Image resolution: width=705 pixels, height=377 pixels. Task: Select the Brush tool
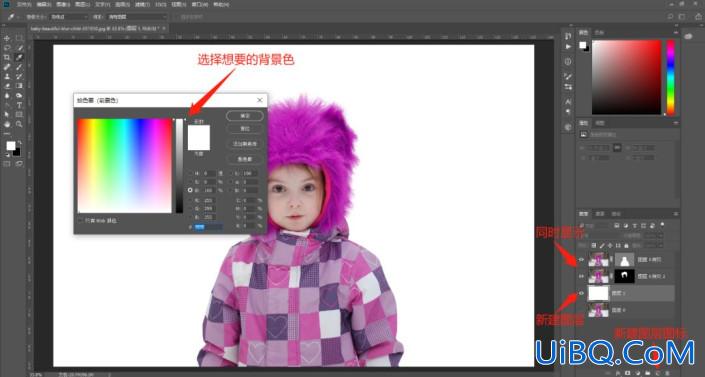(19, 67)
